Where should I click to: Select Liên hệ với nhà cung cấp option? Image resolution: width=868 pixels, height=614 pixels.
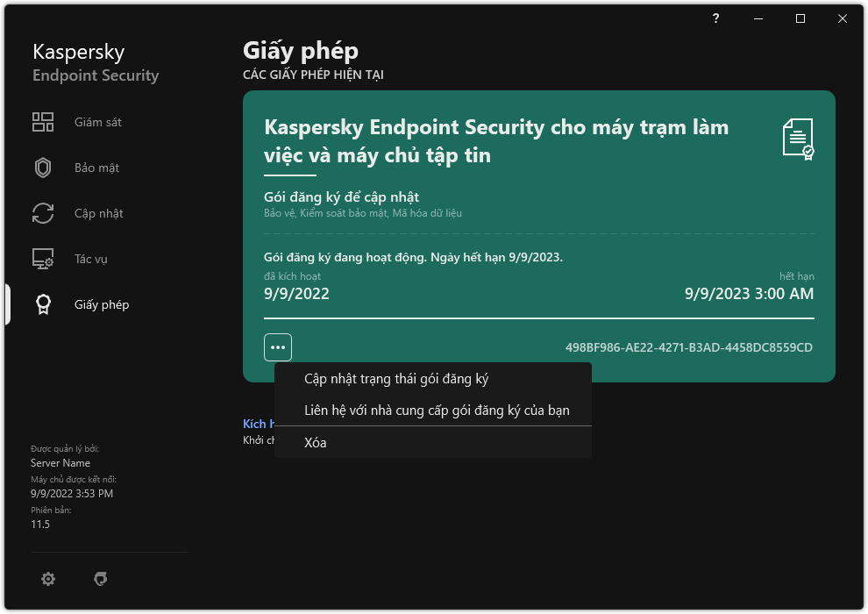(437, 410)
